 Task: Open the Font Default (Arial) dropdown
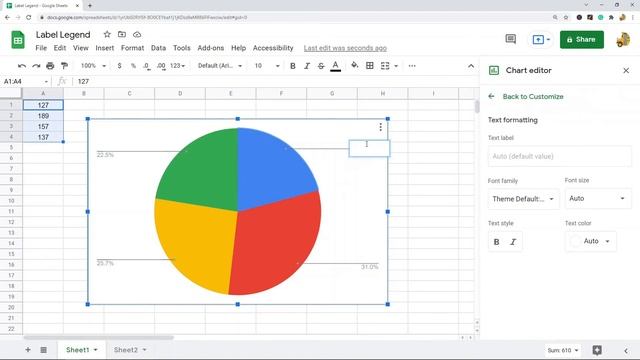[x=220, y=66]
